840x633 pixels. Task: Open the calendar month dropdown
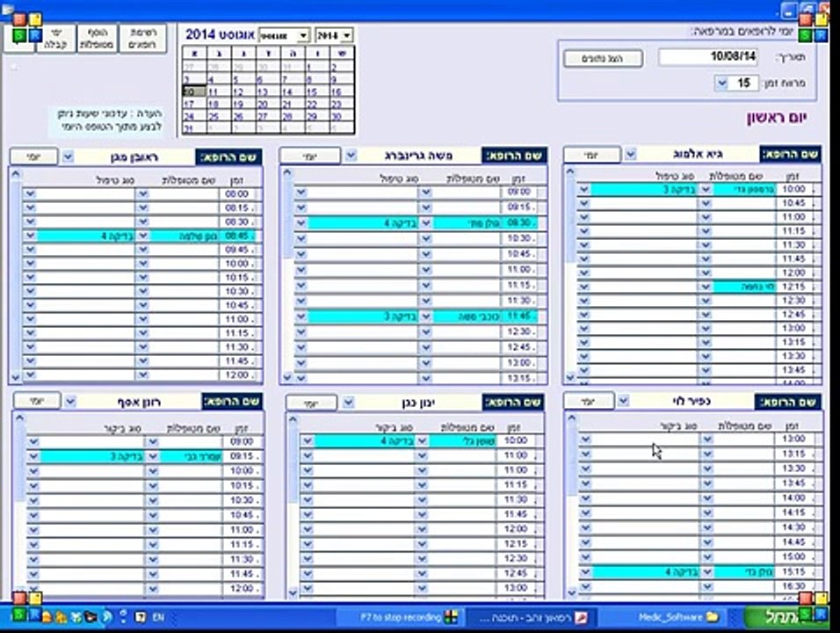pos(302,36)
